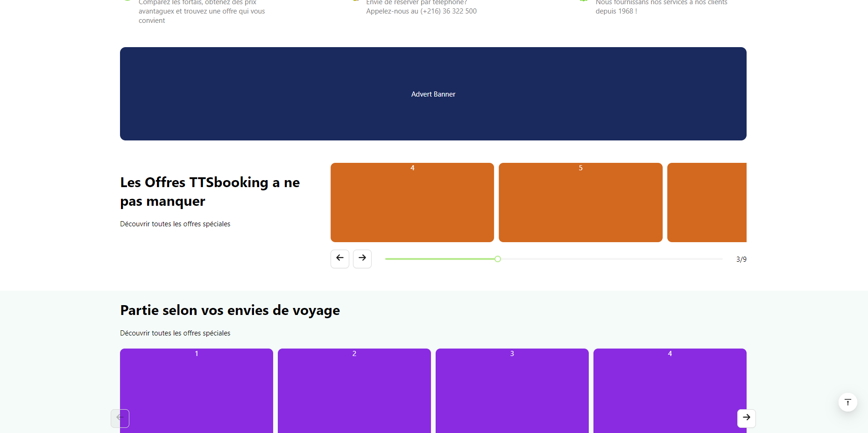868x433 pixels.
Task: Click special offers link under travel wishes heading
Action: point(175,333)
